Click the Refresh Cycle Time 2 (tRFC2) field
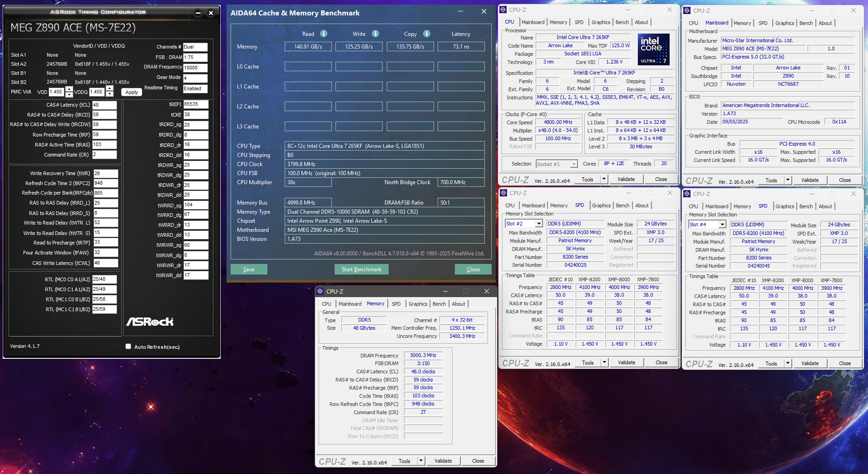This screenshot has height=474, width=868. click(x=106, y=183)
